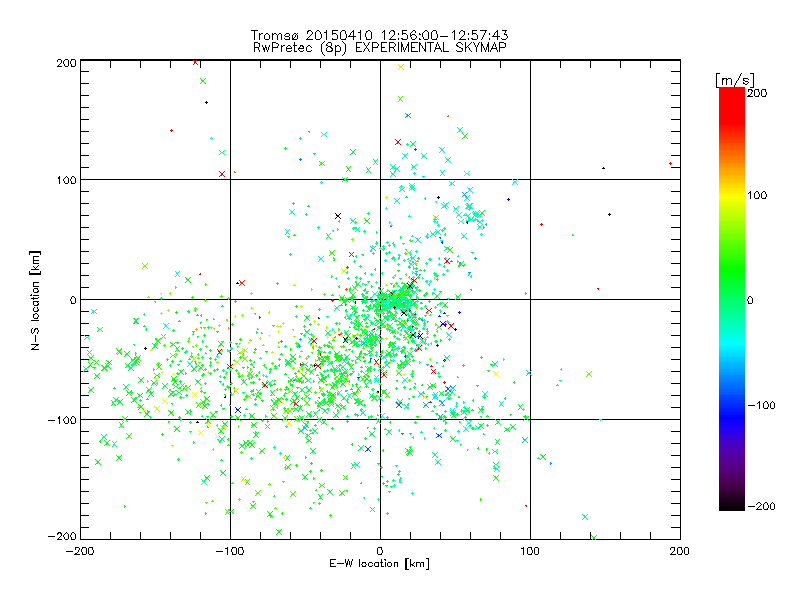Click the x-axis '100' tick label
The height and width of the screenshot is (600, 800).
click(530, 551)
